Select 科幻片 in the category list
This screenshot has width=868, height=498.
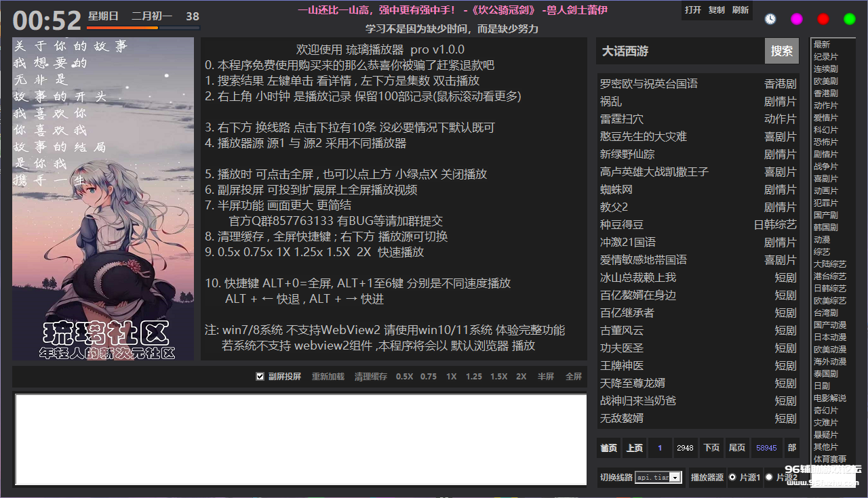coord(826,130)
